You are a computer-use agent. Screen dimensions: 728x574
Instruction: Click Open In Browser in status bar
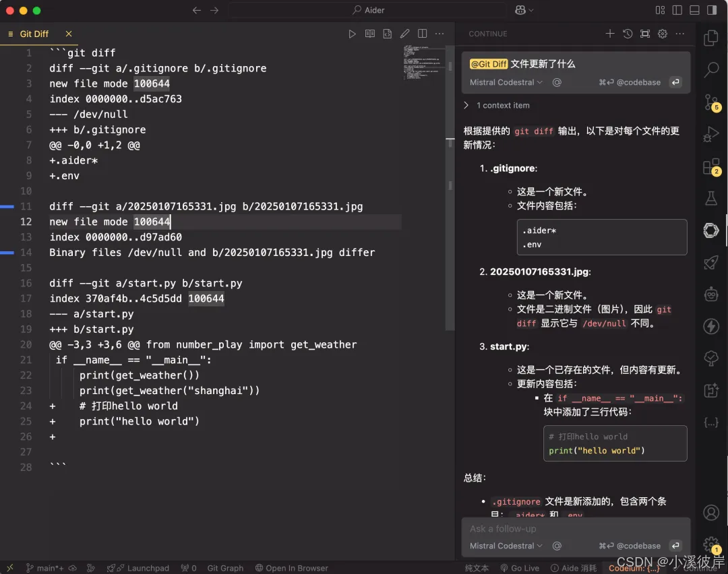[x=292, y=568]
